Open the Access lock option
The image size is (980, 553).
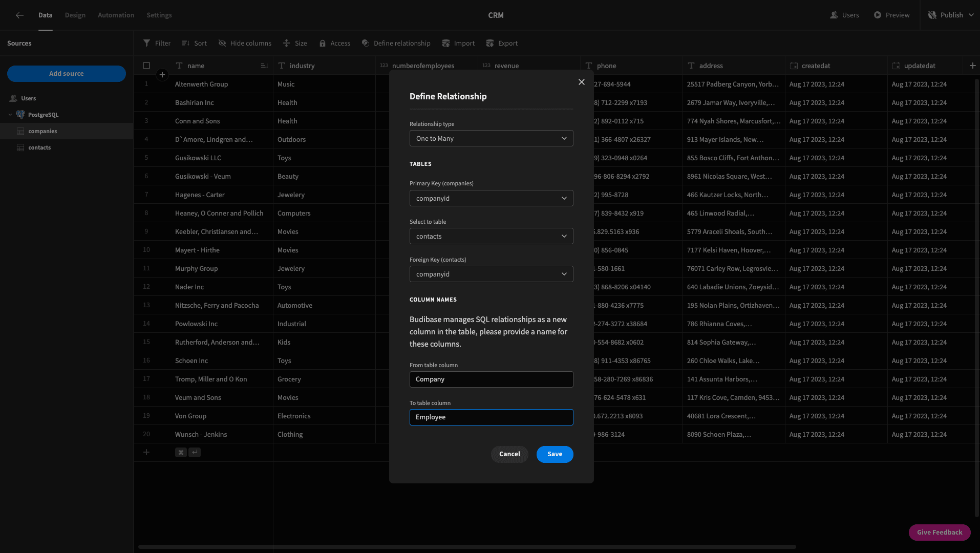334,44
